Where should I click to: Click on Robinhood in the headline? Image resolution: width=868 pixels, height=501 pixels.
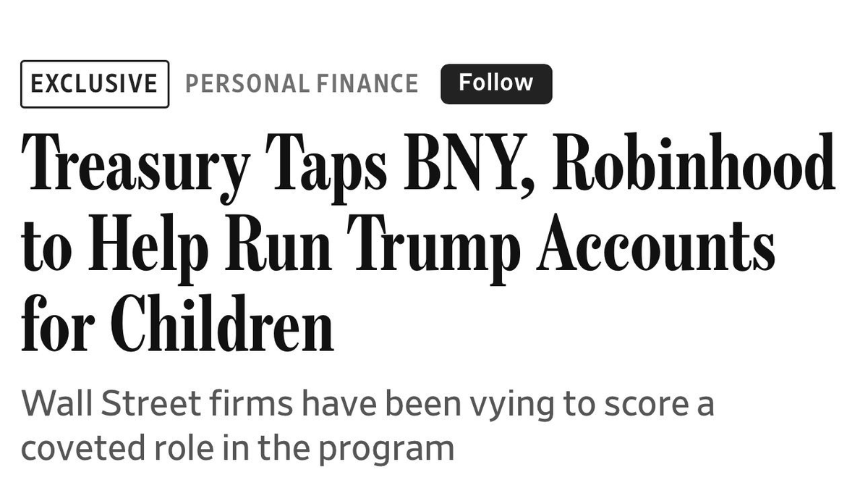click(694, 169)
